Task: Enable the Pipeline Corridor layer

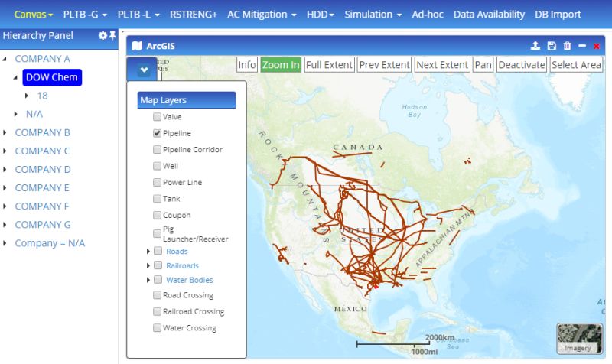Action: point(157,149)
